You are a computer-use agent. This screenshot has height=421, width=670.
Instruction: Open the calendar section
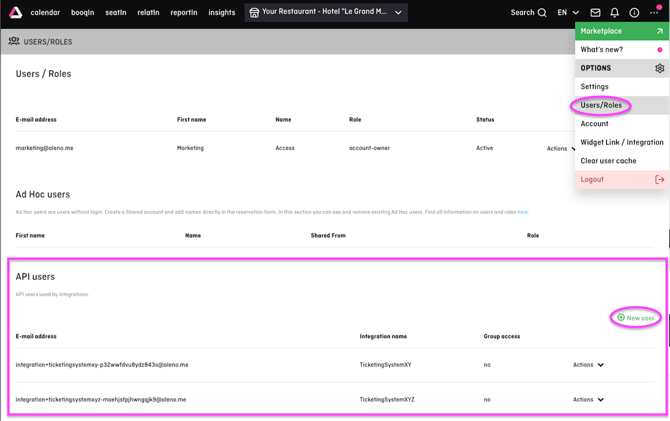click(45, 12)
